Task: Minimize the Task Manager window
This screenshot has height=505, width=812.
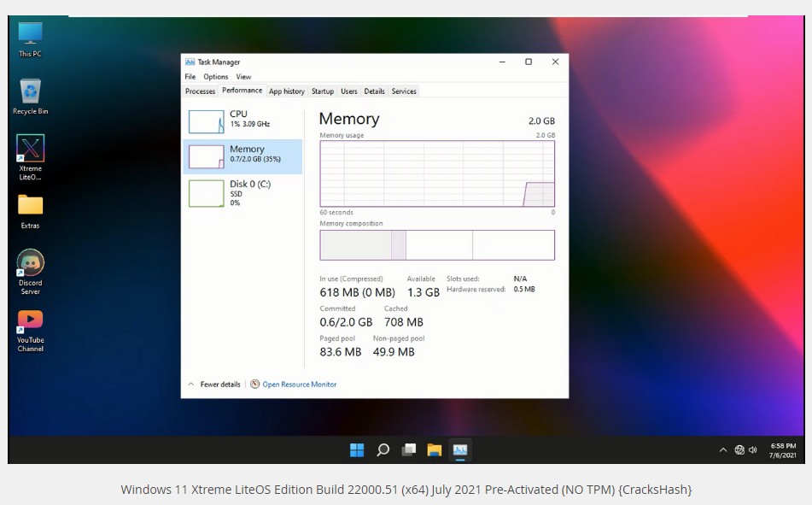Action: [502, 62]
